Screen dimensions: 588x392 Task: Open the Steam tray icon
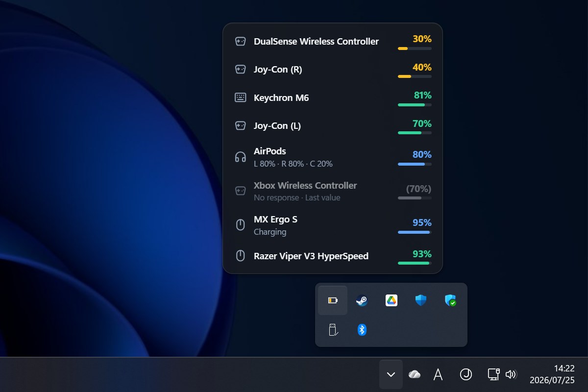362,300
